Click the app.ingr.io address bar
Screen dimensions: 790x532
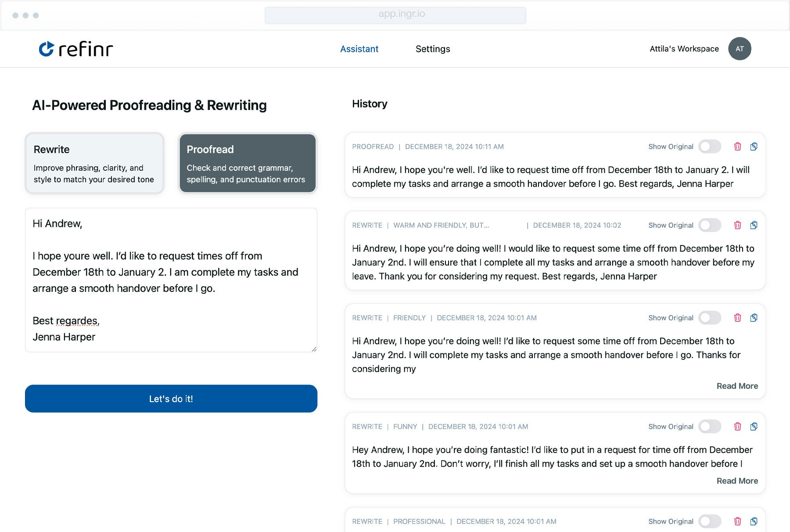tap(395, 15)
